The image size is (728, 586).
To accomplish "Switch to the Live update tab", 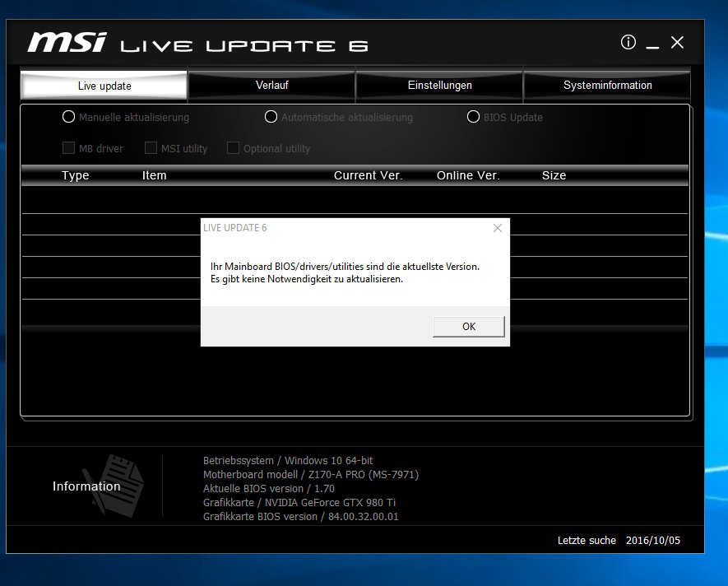I will point(104,86).
